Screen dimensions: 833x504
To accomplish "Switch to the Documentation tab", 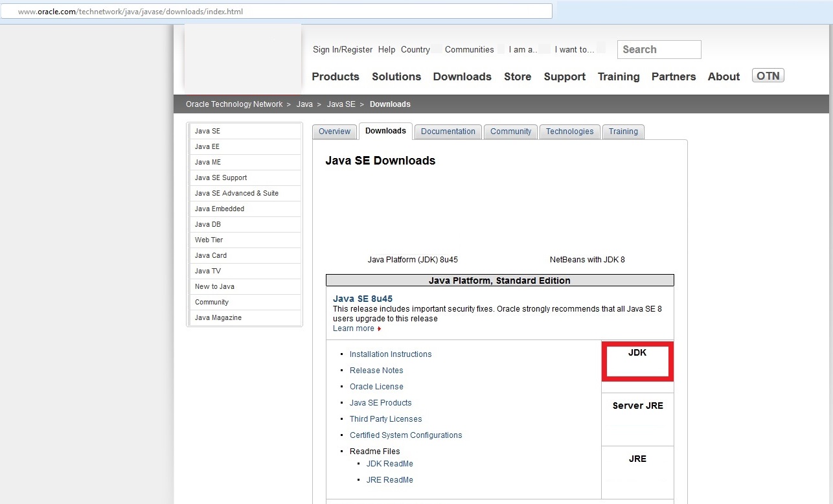I will (448, 132).
